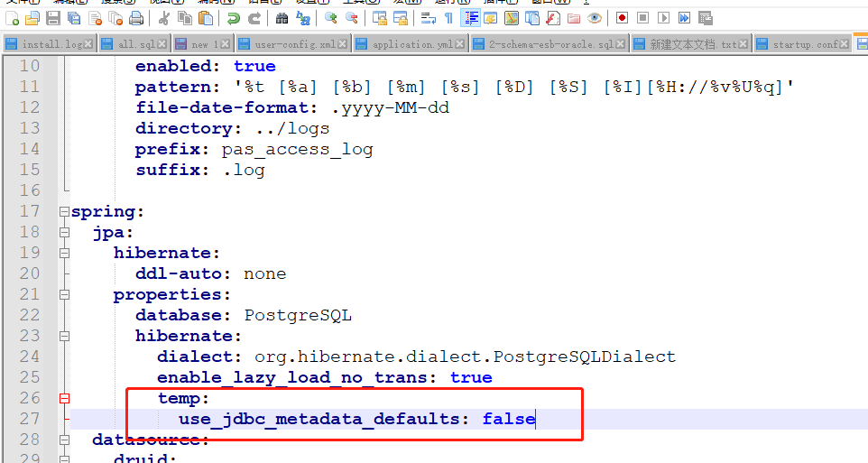Click the Print toolbar icon
The height and width of the screenshot is (463, 868).
135,17
